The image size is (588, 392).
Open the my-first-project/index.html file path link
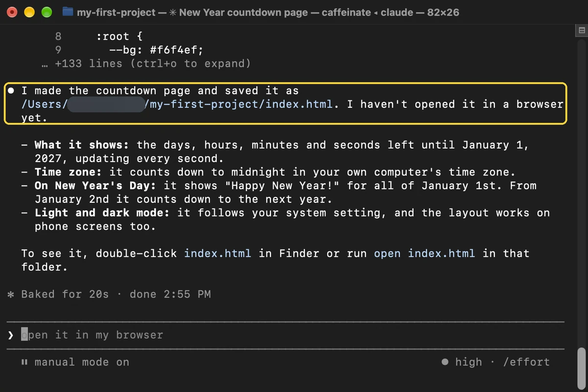coord(177,104)
